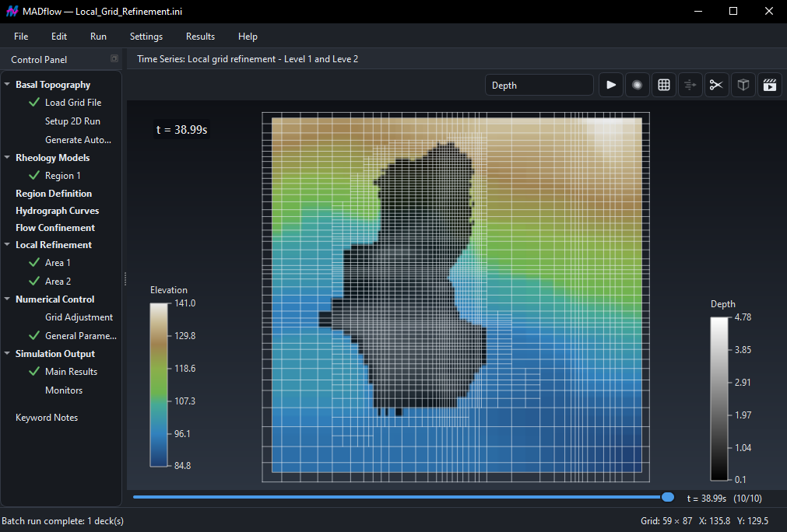Screen dimensions: 787x532
Task: Select Area 1 refinement item
Action: [58, 263]
